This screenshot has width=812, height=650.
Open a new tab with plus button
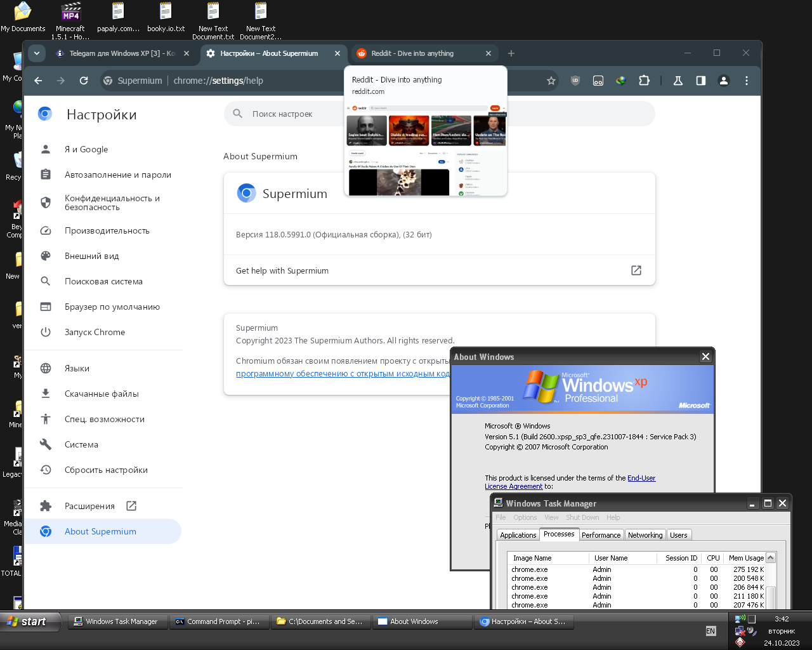point(511,53)
